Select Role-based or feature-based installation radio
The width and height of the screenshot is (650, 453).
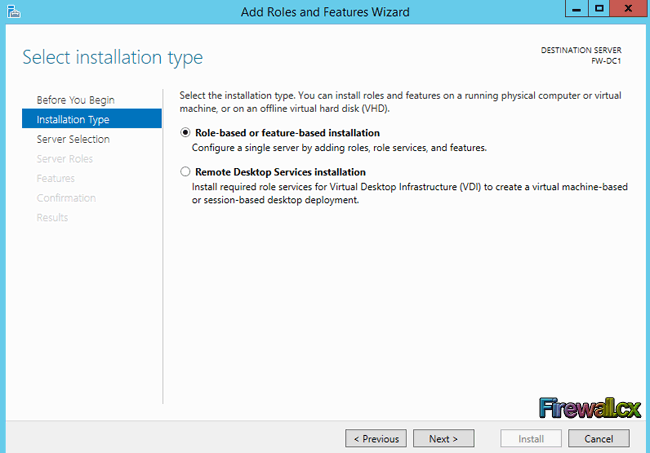coord(185,133)
